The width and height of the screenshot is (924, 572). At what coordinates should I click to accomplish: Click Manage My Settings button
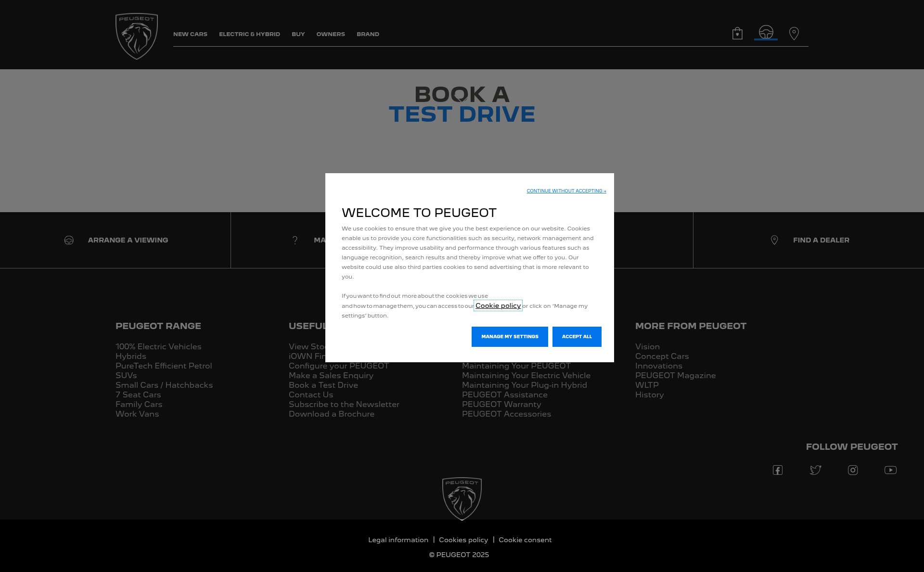(510, 337)
